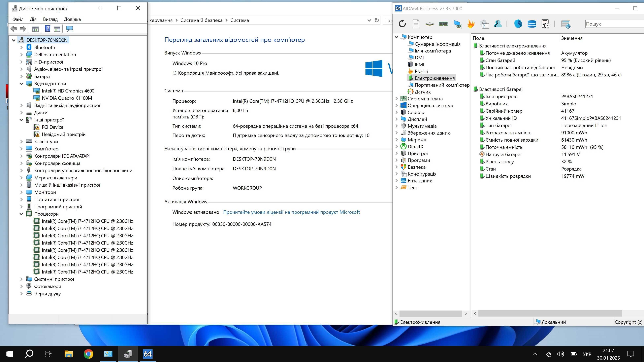Select Intel(R) HD Graphics 4600 device
Image resolution: width=644 pixels, height=362 pixels.
click(68, 91)
